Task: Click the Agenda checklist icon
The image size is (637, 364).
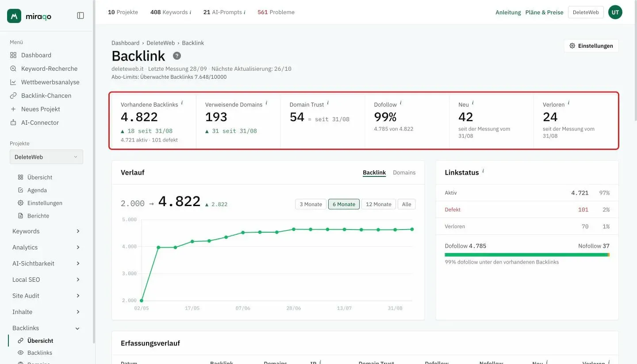Action: [x=20, y=190]
